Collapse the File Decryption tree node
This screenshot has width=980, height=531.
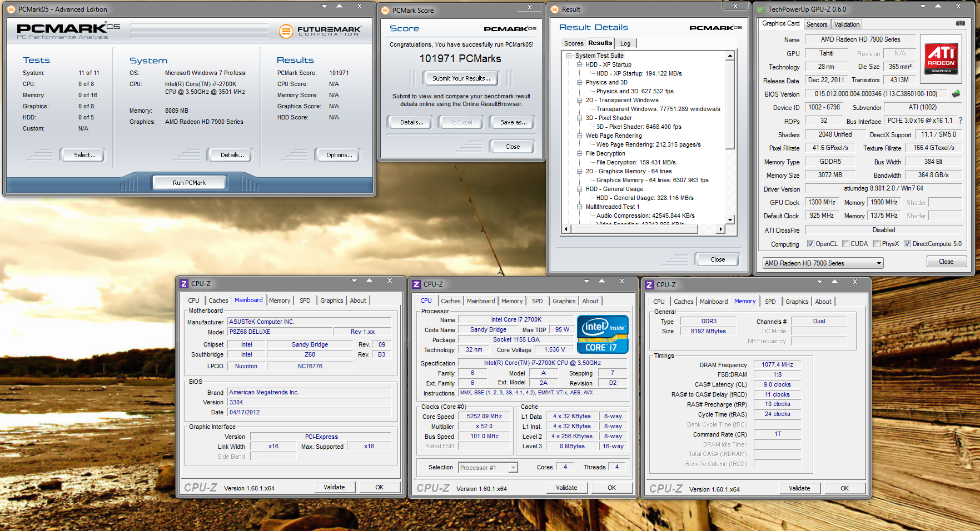pos(580,153)
